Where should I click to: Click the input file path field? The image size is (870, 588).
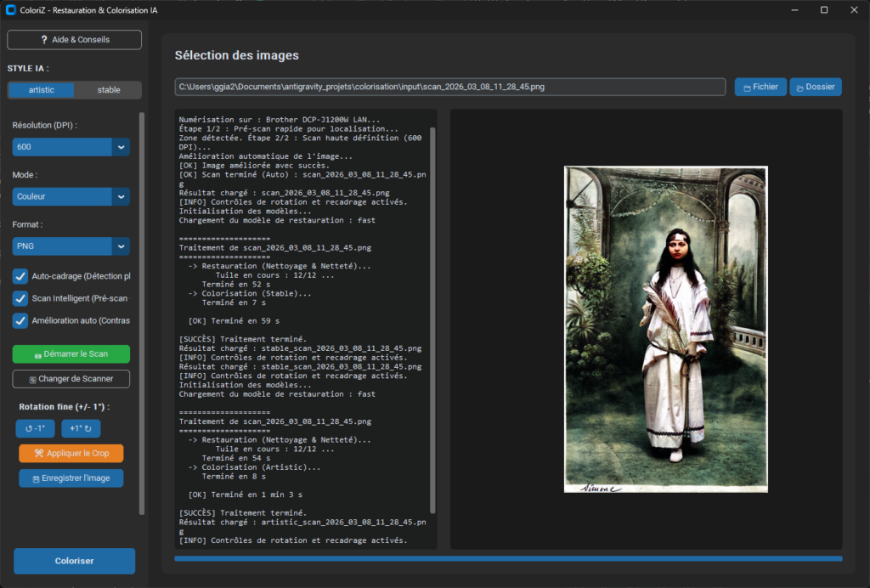pos(449,87)
